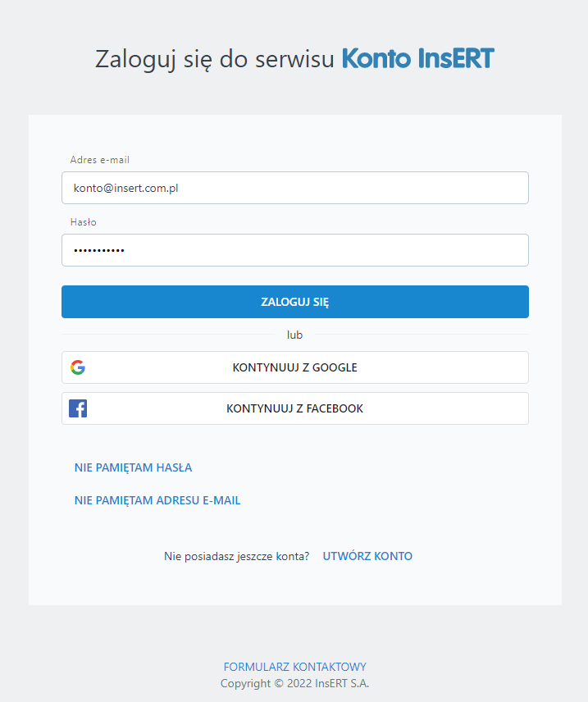Screen dimensions: 588x702
Task: Click the 'lub' divider text
Action: click(294, 335)
